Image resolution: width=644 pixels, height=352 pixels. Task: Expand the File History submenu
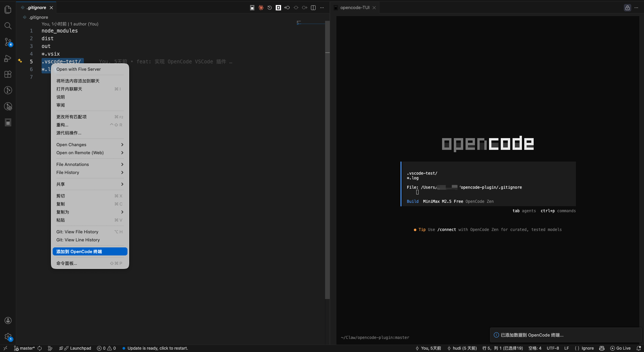pyautogui.click(x=90, y=172)
